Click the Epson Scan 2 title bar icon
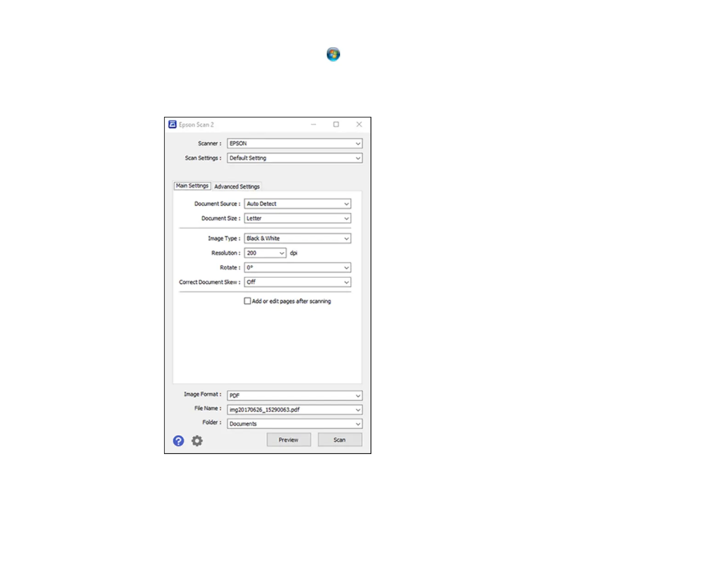 pyautogui.click(x=172, y=125)
